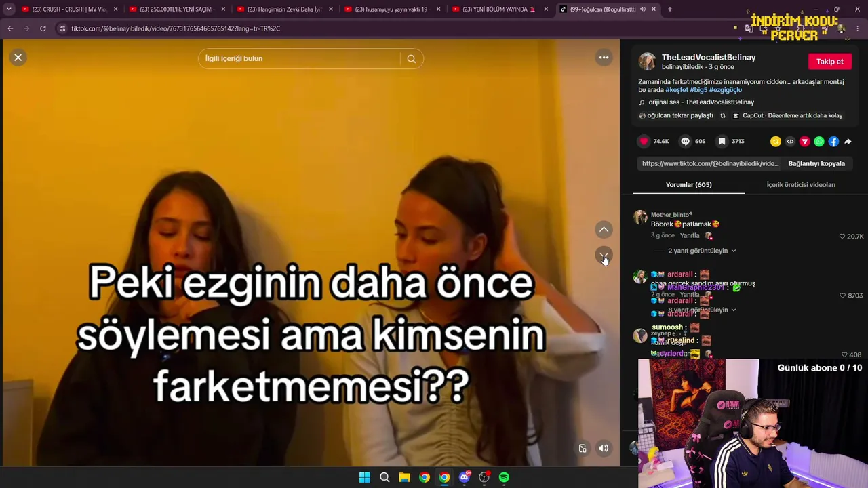Open browser tab 'husamyuyu yayın vakti'
The width and height of the screenshot is (868, 488).
click(392, 9)
